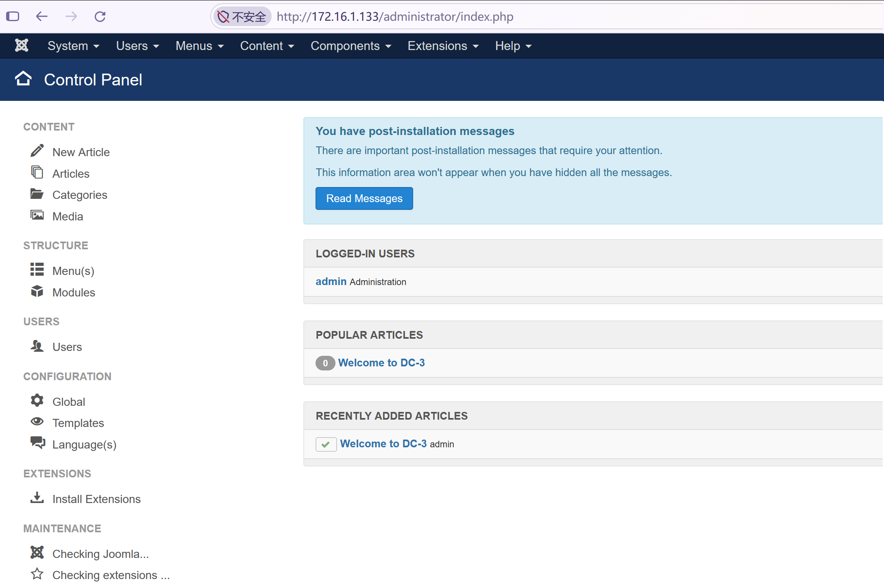Click the Checking extensions star icon
Viewport: 884px width, 588px height.
click(37, 574)
